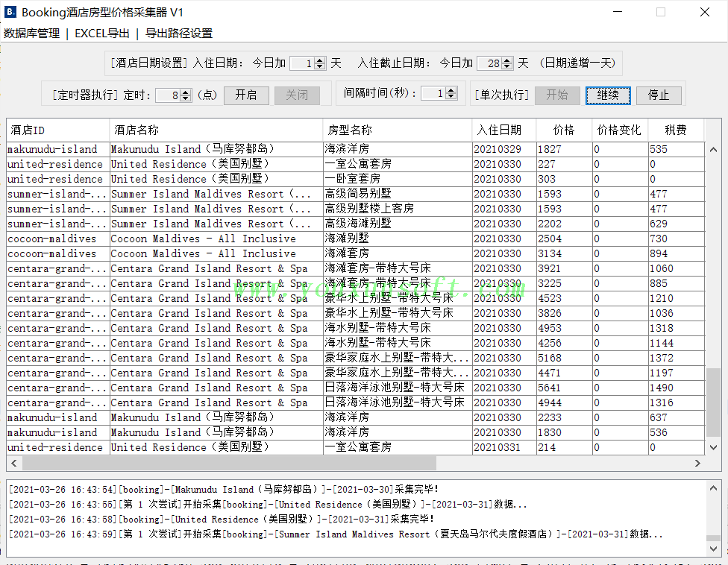Click the log line timestamped 16:43:54
The image size is (728, 565).
[x=224, y=490]
